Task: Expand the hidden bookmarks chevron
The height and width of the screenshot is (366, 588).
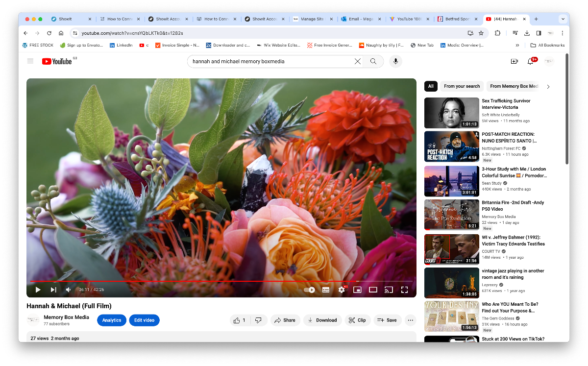Action: (517, 45)
